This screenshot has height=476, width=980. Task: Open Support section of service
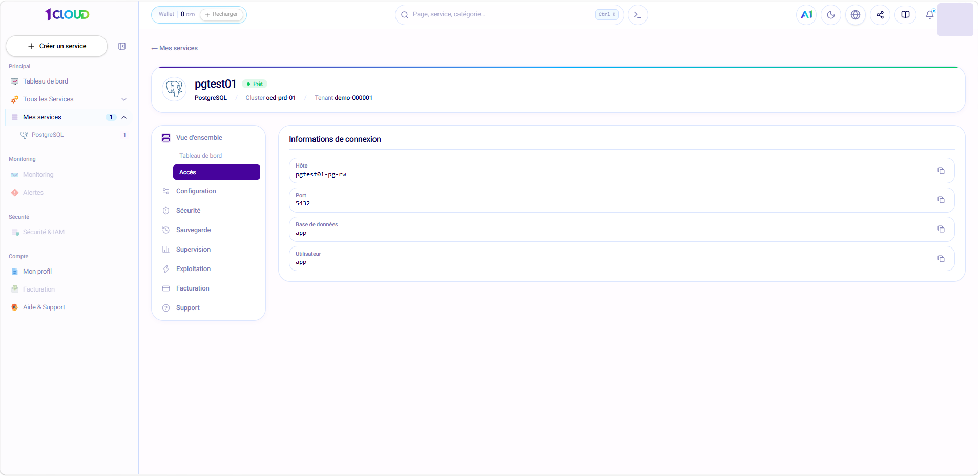[x=188, y=308]
